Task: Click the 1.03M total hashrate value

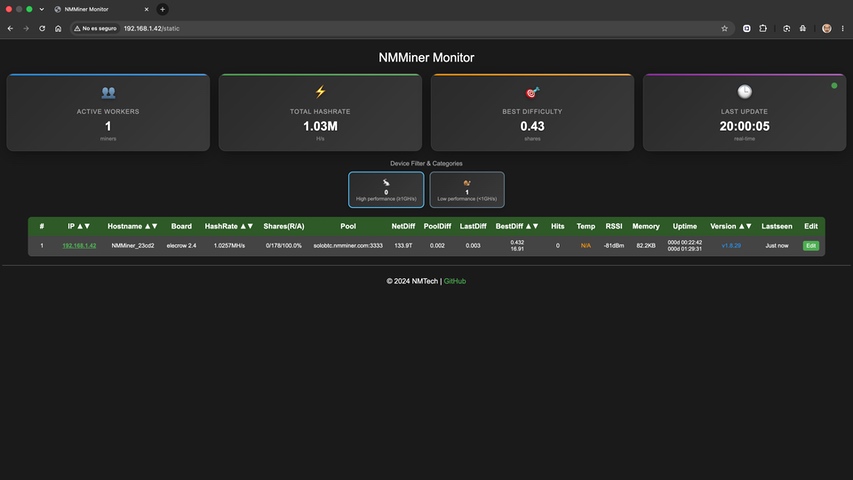Action: click(x=320, y=126)
